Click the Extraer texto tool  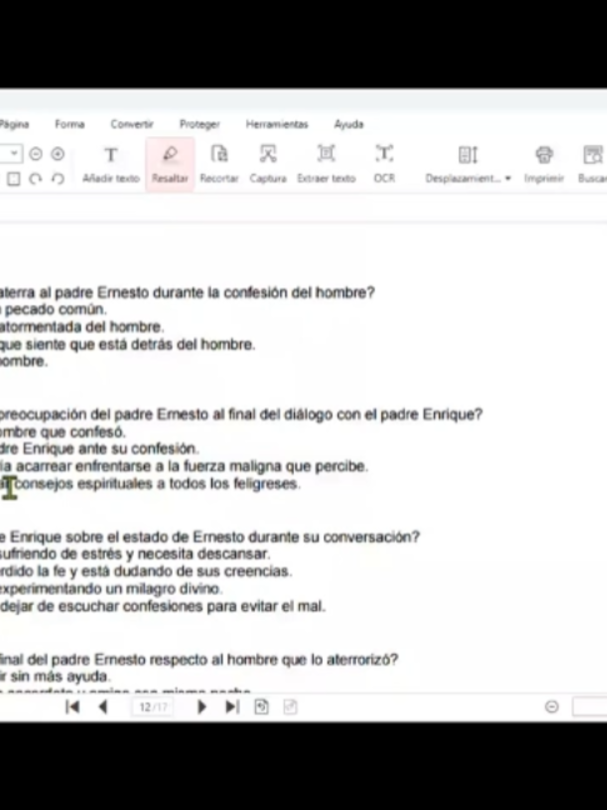coord(326,164)
